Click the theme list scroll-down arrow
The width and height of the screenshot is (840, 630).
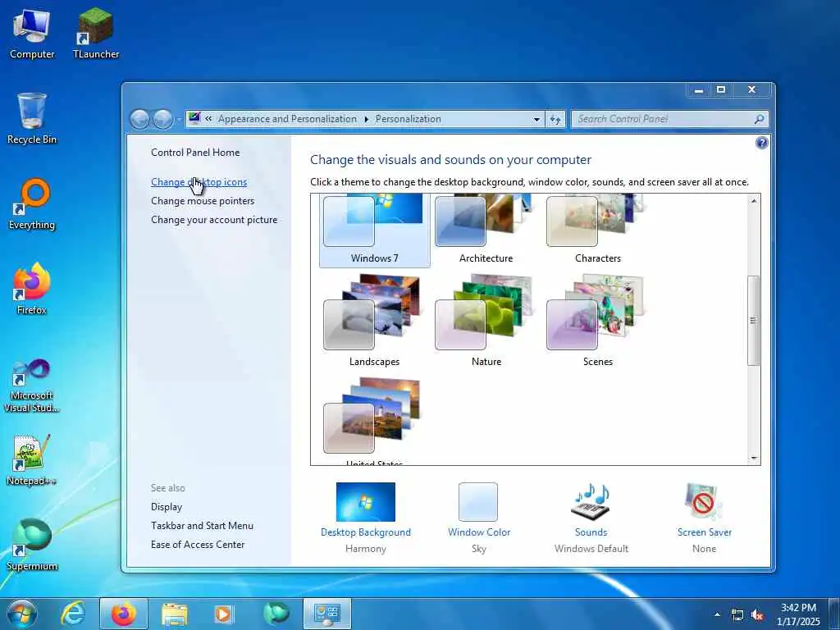[x=754, y=458]
